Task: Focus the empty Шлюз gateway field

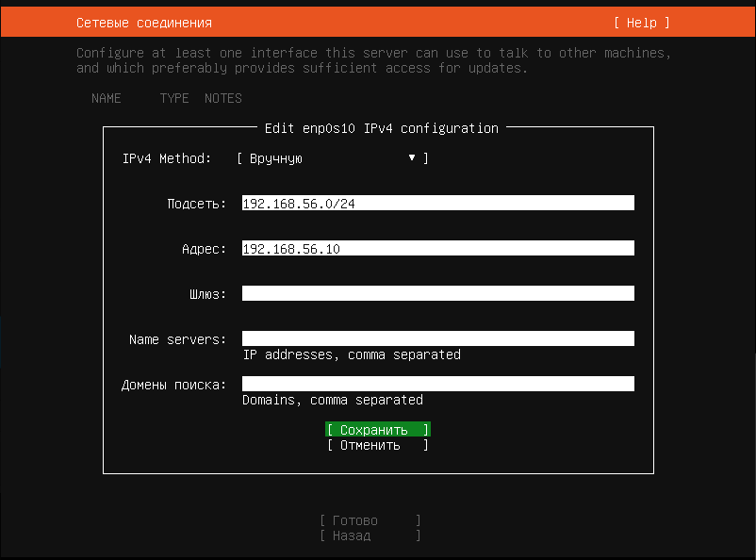Action: pyautogui.click(x=437, y=293)
